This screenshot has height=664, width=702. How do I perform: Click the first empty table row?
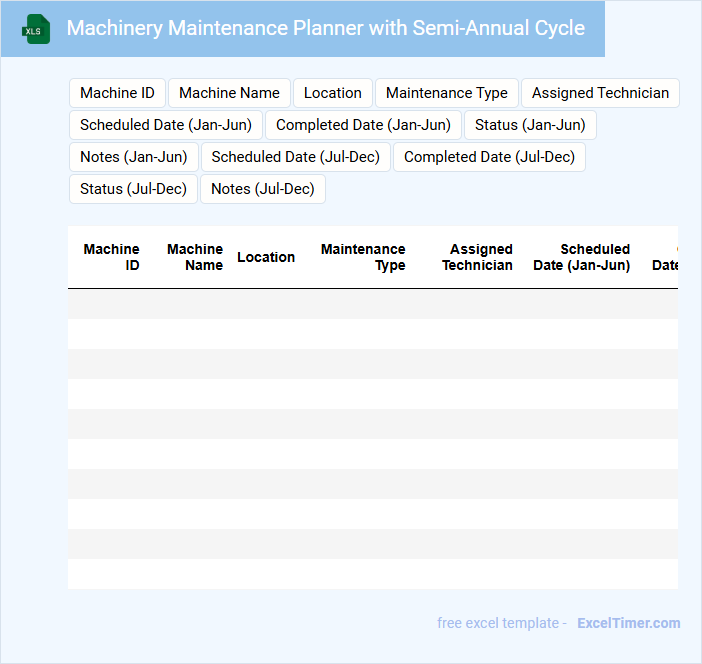coord(372,304)
